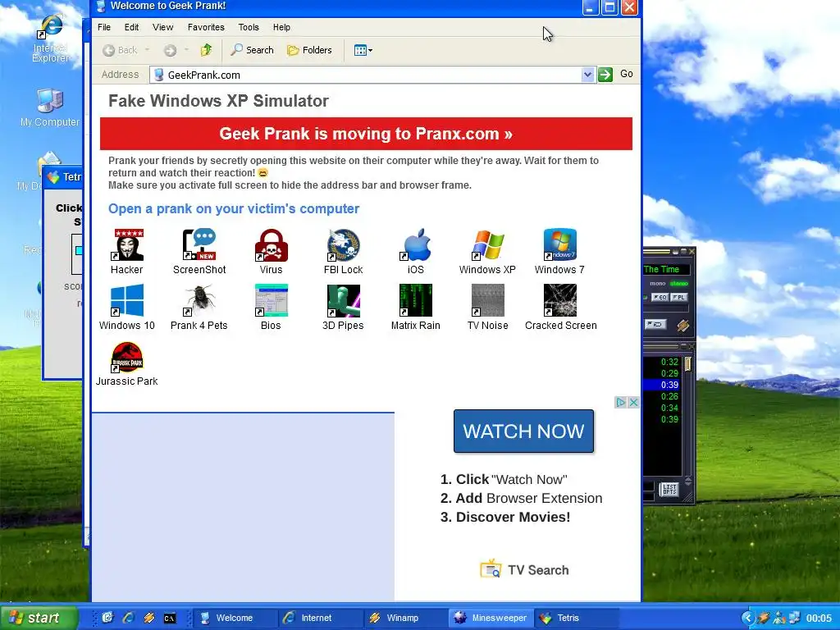Click the Winamp playlist scrollbar handle
Screen dimensions: 840x630
[688, 363]
